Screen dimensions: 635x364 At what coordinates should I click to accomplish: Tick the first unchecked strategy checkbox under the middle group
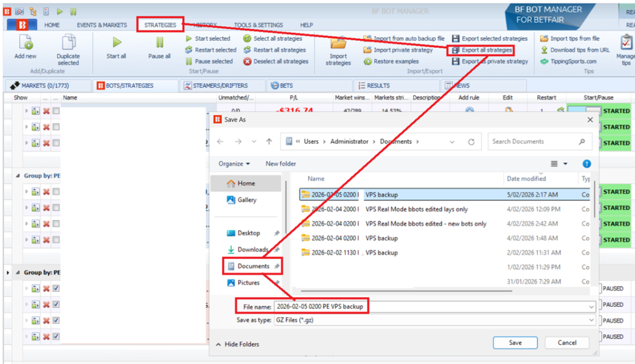coord(56,192)
